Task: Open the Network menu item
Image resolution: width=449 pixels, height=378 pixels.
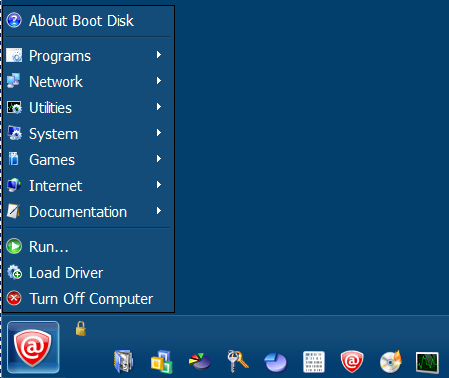Action: [88, 81]
